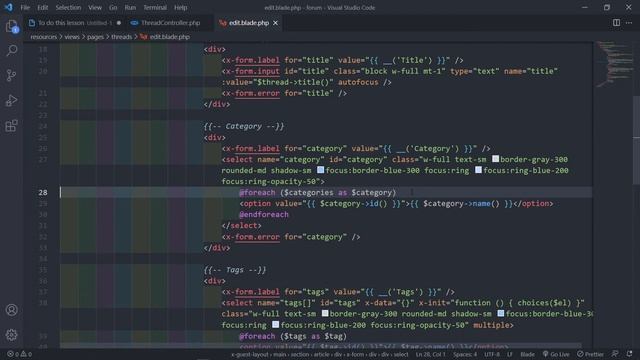Image resolution: width=640 pixels, height=360 pixels.
Task: Click the edit.blade.php breadcrumb
Action: 165,37
